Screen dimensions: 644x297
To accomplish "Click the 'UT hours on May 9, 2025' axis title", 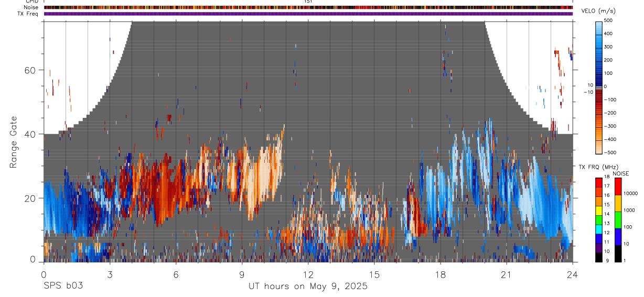I will coord(308,287).
